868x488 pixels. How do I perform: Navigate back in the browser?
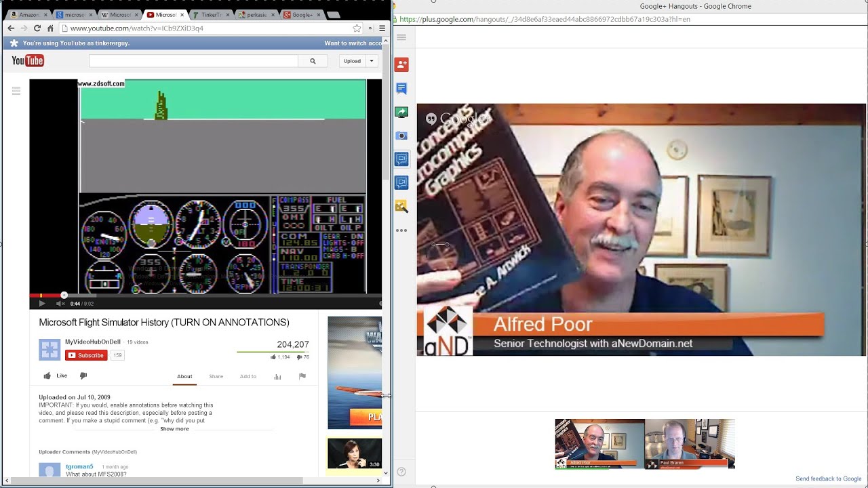pyautogui.click(x=11, y=28)
